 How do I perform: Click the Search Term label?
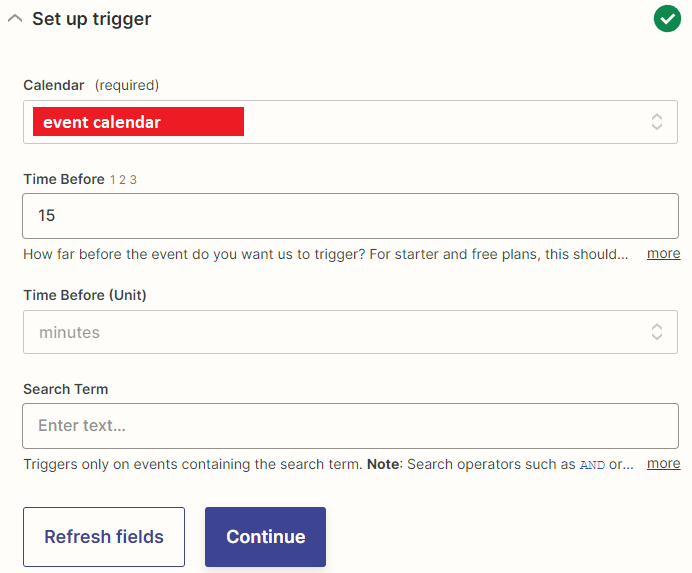pos(66,389)
